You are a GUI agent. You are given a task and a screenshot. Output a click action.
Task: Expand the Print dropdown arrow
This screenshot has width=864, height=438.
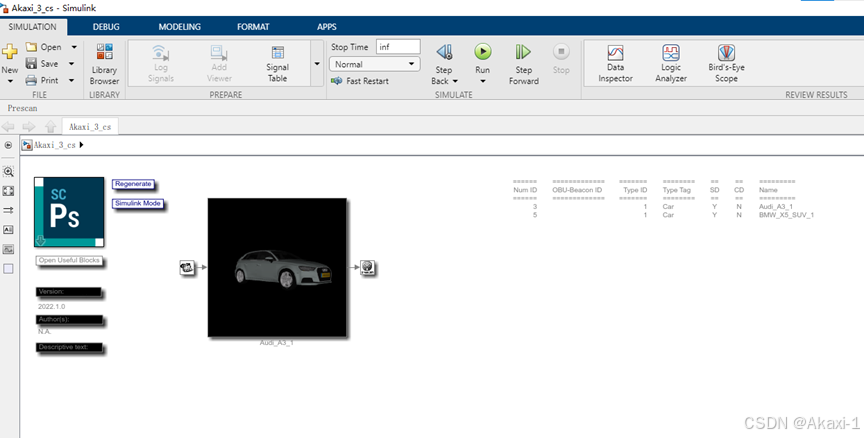(x=72, y=80)
